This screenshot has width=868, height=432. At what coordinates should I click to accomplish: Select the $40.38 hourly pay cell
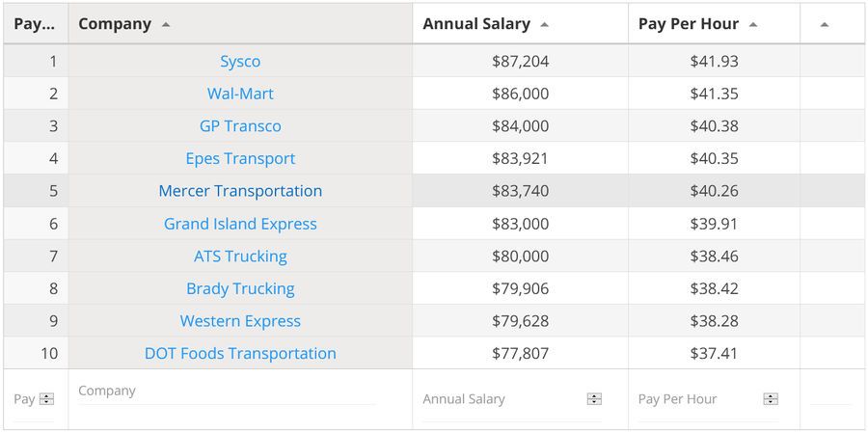[714, 126]
